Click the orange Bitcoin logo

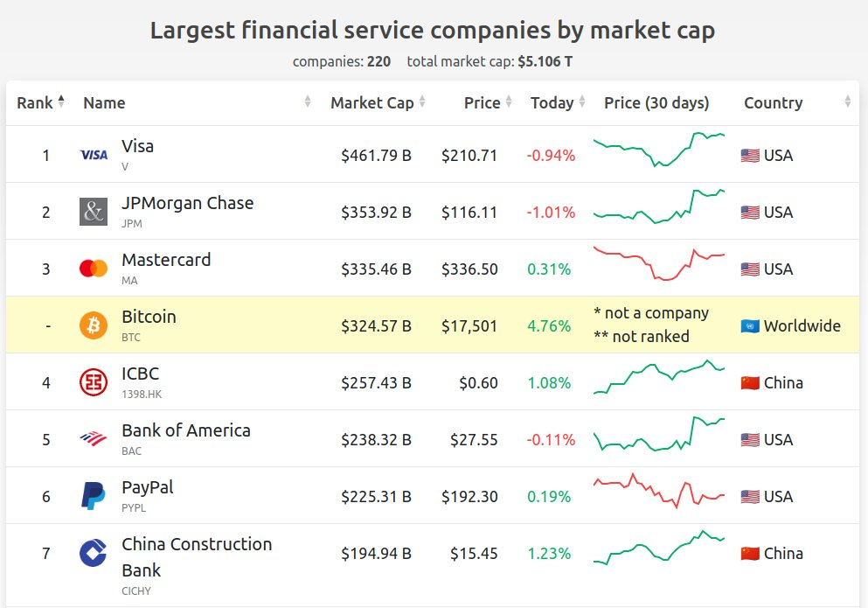tap(94, 325)
